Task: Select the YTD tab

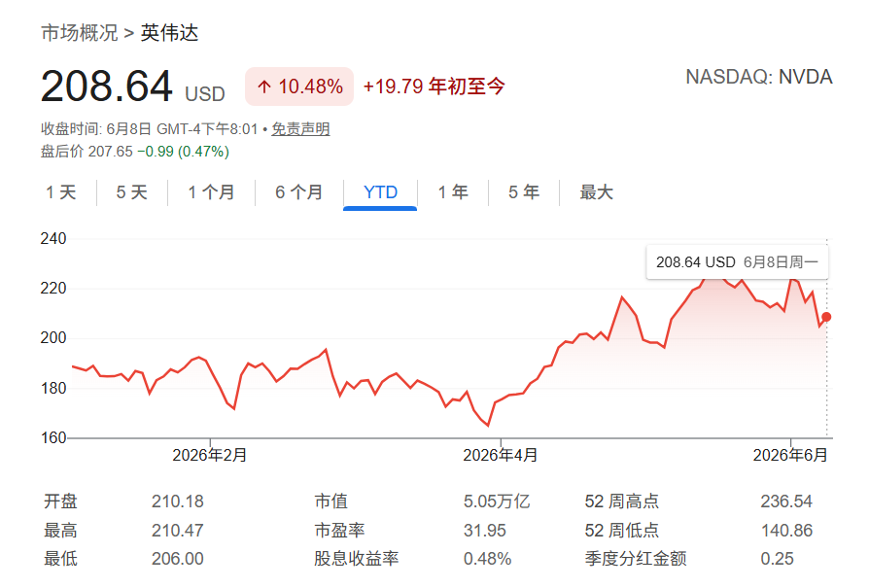Action: (x=380, y=192)
